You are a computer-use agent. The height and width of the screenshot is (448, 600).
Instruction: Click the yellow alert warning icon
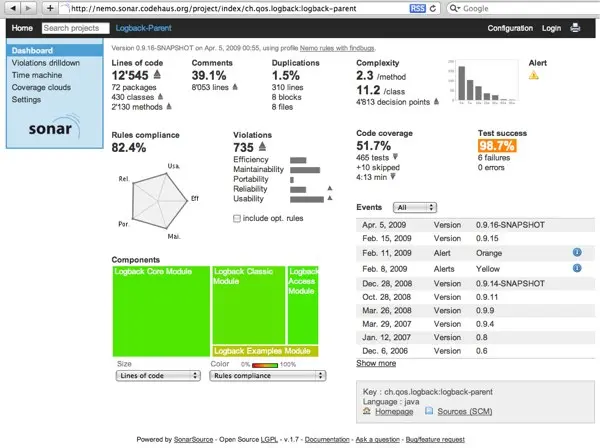[x=533, y=75]
